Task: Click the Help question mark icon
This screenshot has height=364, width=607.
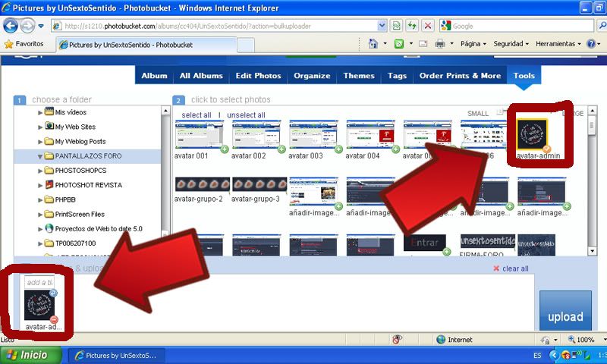Action: point(591,44)
